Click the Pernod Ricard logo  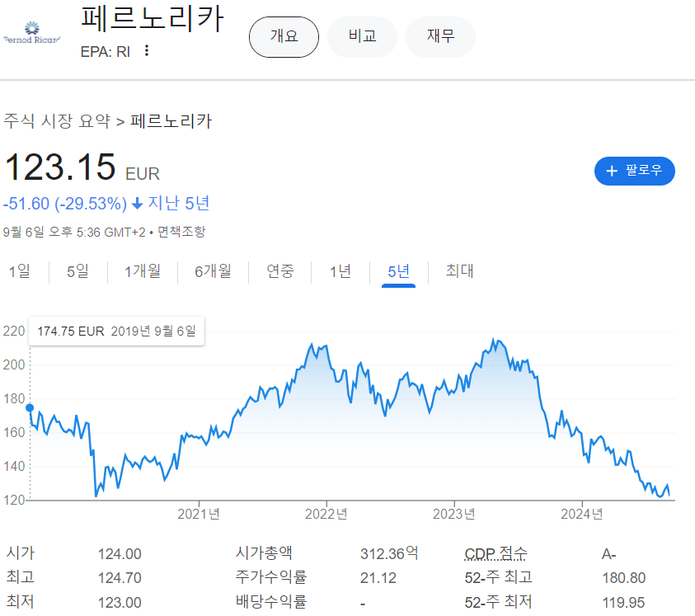click(x=32, y=33)
